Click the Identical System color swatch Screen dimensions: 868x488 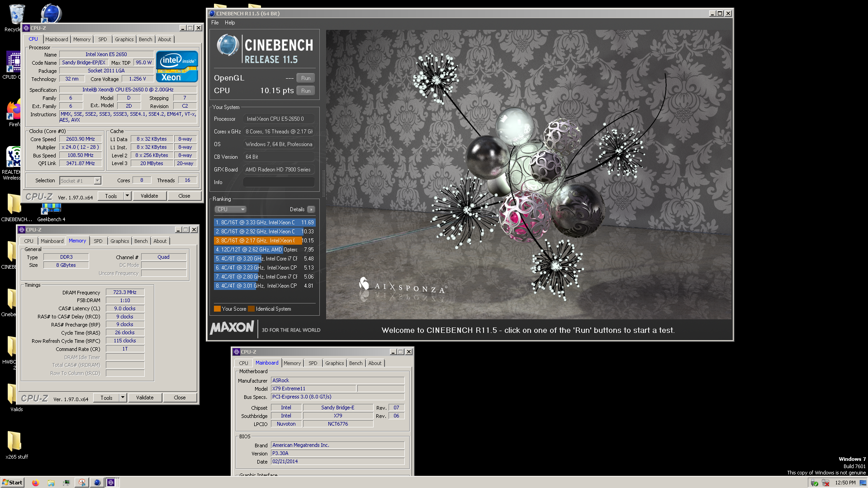pos(251,309)
